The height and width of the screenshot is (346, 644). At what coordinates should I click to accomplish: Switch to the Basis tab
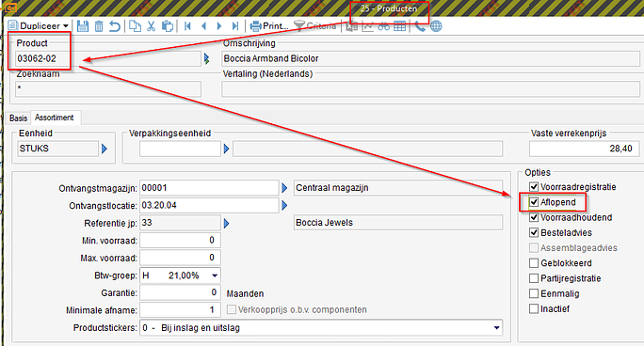click(18, 118)
